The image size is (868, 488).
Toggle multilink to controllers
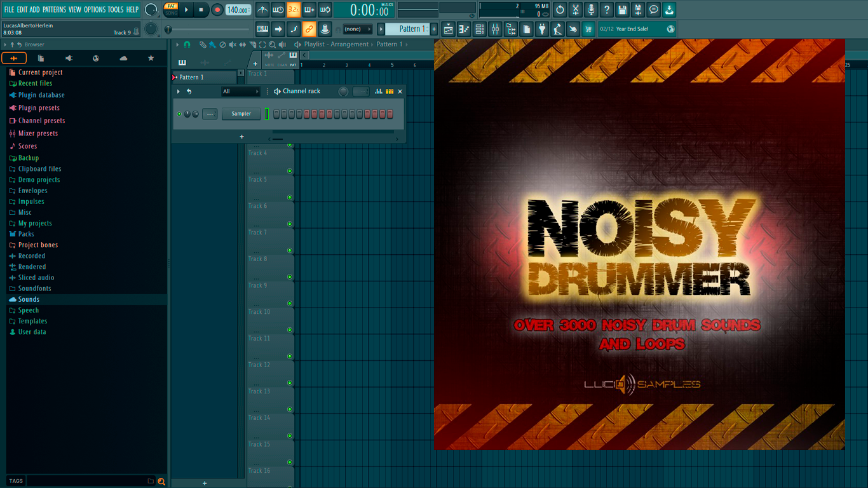click(x=309, y=29)
